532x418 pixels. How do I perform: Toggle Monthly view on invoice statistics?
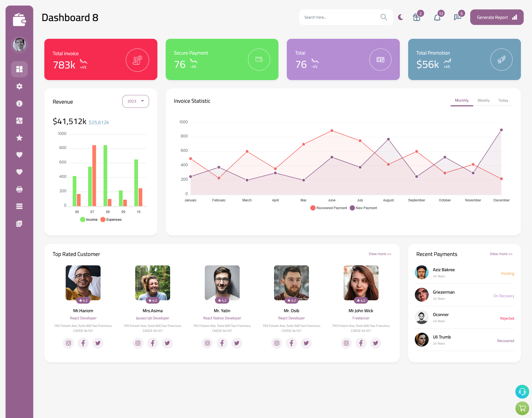[461, 100]
